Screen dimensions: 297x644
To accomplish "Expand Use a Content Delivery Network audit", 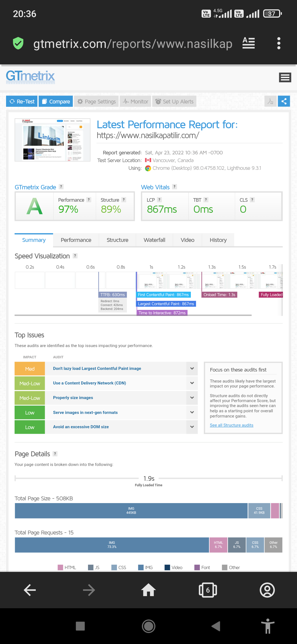I will [x=192, y=383].
